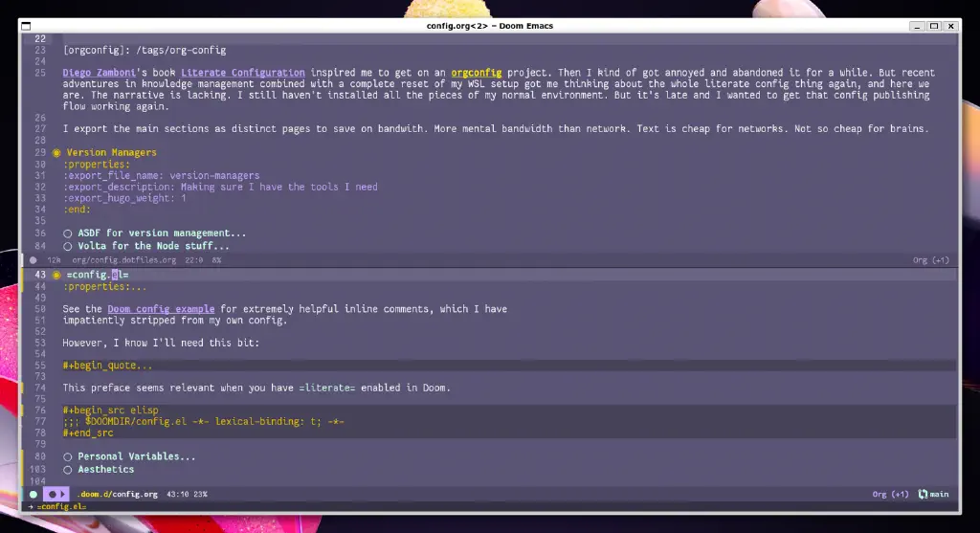This screenshot has height=533, width=980.
Task: Click the purple macro recording indicator
Action: click(x=56, y=495)
